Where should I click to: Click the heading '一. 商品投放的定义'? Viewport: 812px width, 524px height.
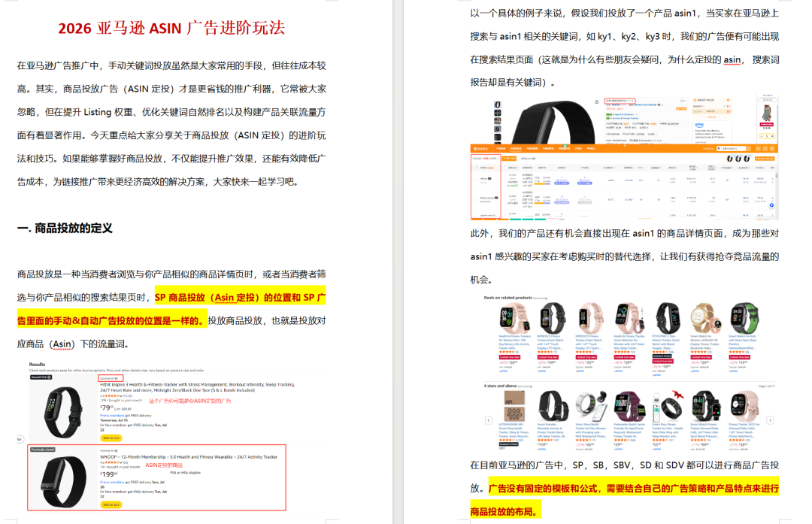(x=65, y=228)
